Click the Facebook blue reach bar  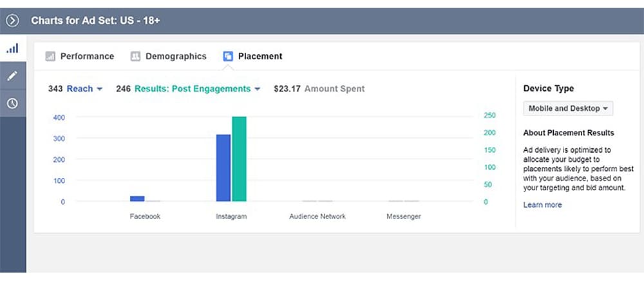tap(137, 199)
